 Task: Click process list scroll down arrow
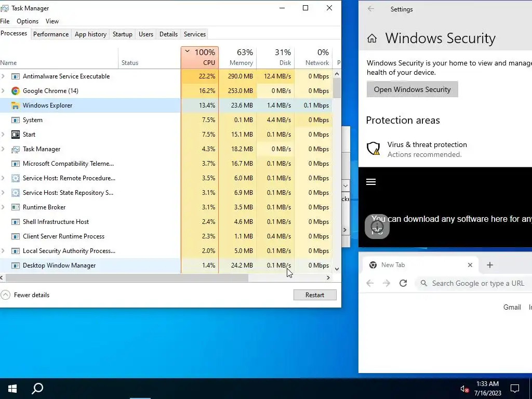[337, 269]
